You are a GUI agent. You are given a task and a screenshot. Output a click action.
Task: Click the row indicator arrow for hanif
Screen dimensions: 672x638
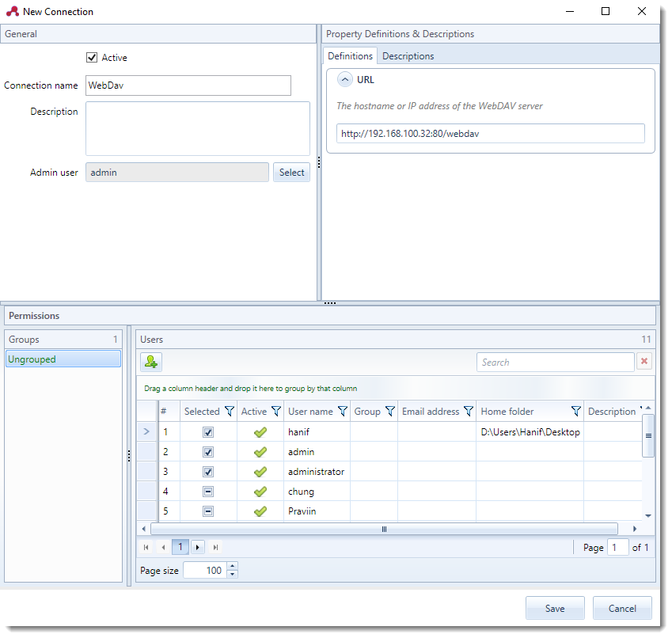(x=146, y=431)
